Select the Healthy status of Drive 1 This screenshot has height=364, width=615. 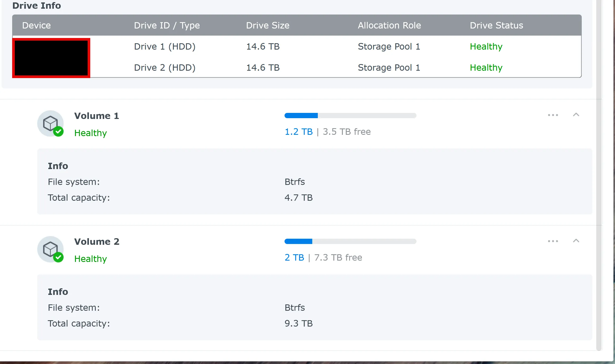pyautogui.click(x=486, y=46)
